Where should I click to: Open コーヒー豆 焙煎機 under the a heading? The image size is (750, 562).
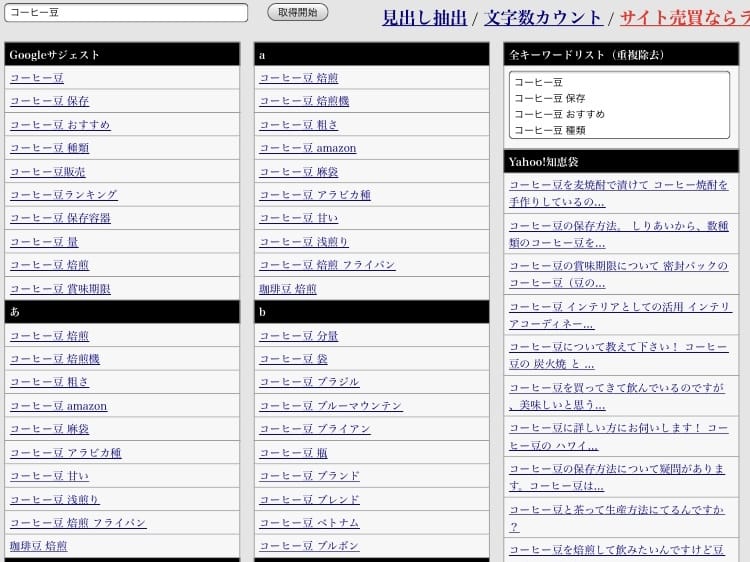pyautogui.click(x=304, y=101)
